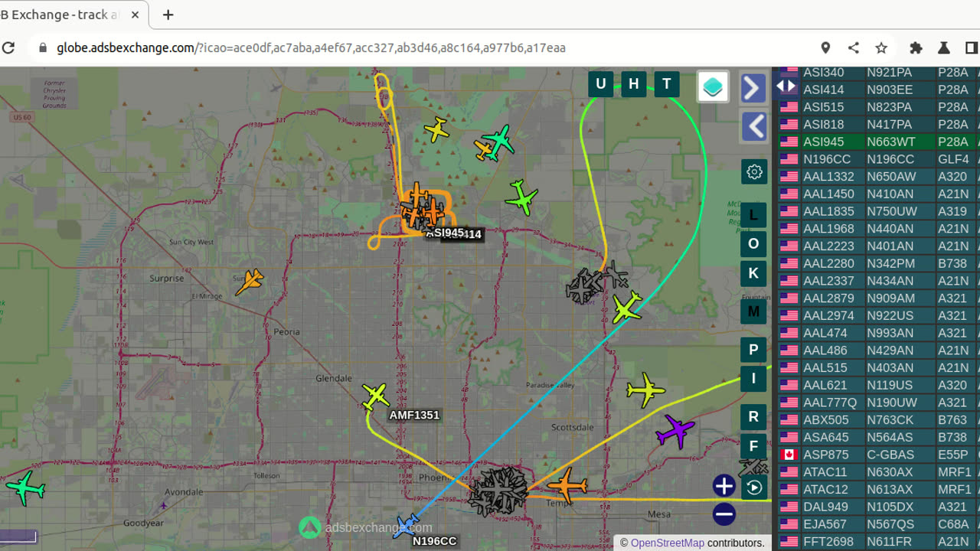Reload the page
The image size is (980, 551).
click(8, 47)
